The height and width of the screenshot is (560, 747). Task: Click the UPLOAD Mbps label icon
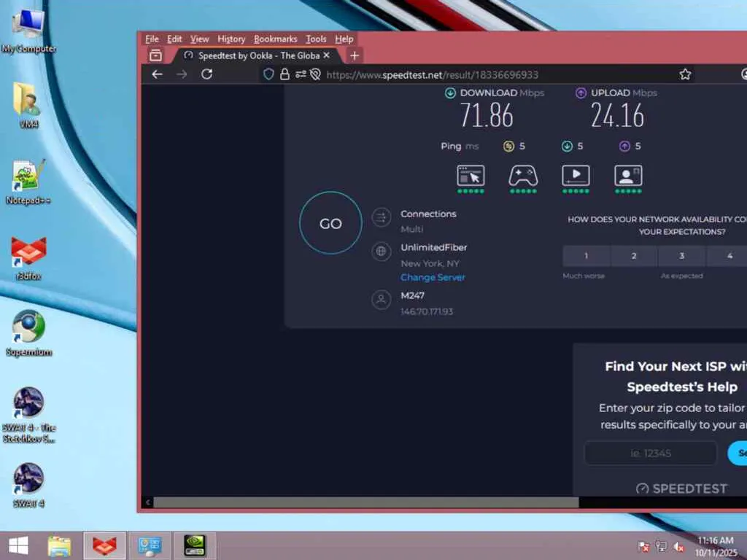pos(581,93)
